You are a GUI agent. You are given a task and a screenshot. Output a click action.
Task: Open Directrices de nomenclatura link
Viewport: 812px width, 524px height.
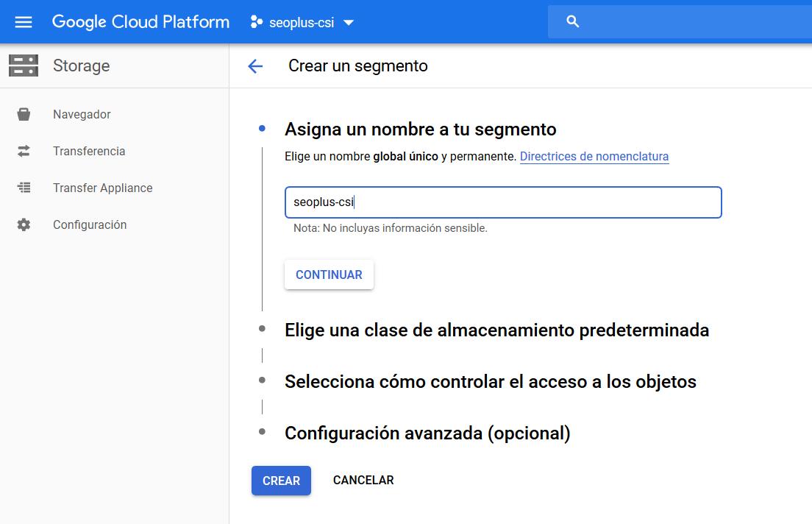coord(594,156)
